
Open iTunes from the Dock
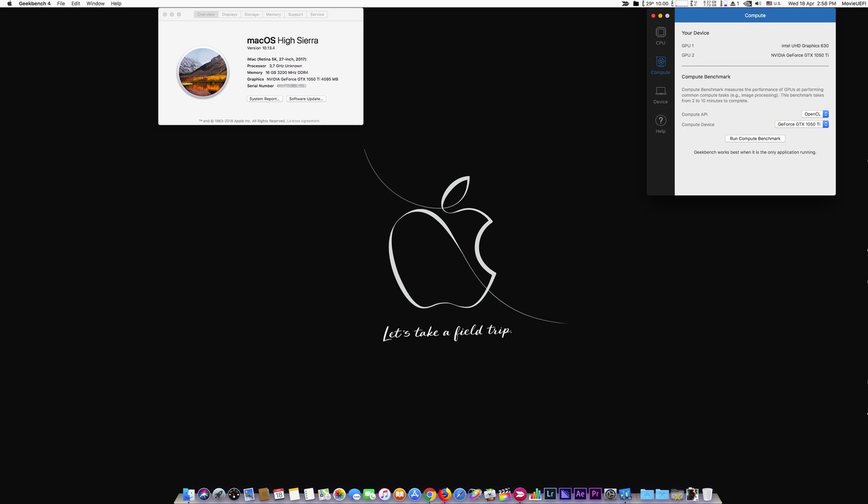[x=384, y=495]
